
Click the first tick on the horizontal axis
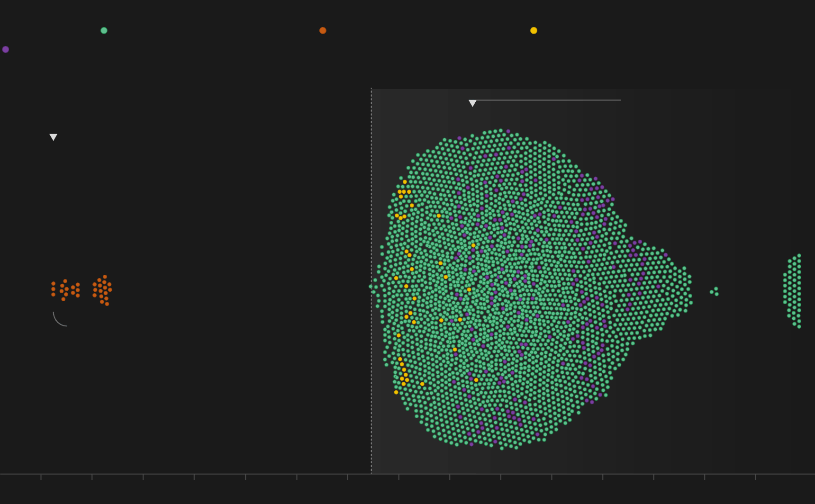point(41,477)
